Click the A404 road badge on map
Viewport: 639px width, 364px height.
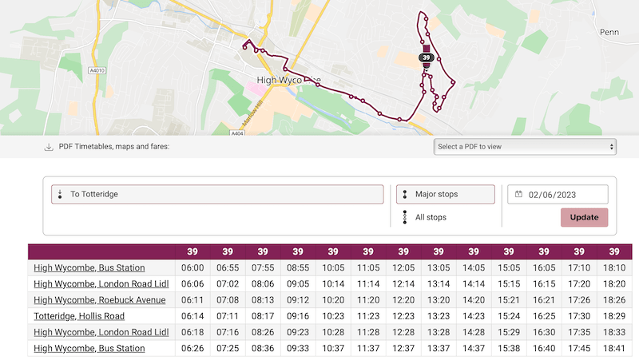(x=237, y=134)
